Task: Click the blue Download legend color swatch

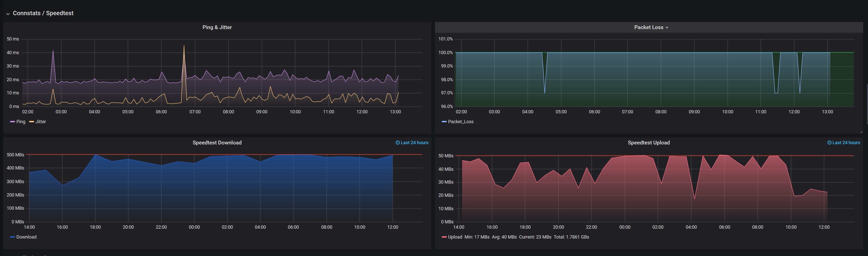Action: (12, 237)
